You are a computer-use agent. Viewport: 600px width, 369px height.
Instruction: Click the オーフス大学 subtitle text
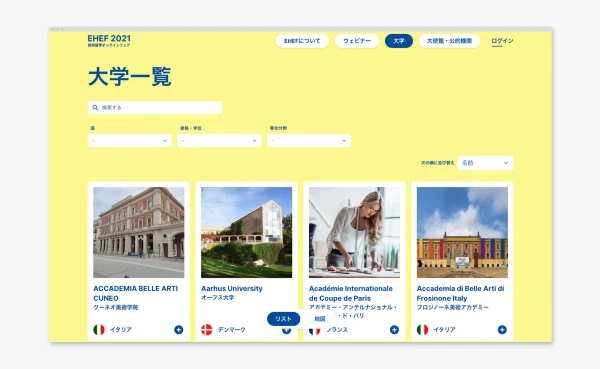tap(217, 297)
